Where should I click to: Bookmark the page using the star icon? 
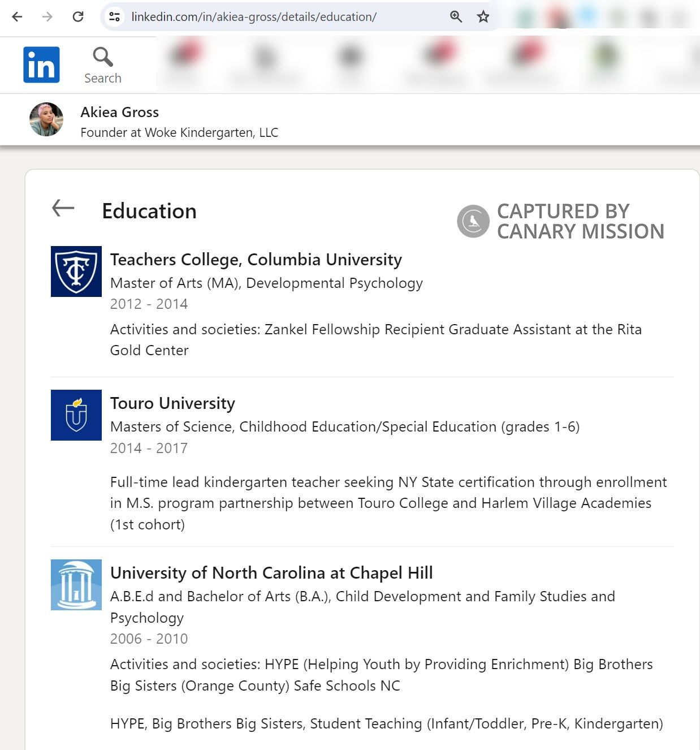pos(482,17)
